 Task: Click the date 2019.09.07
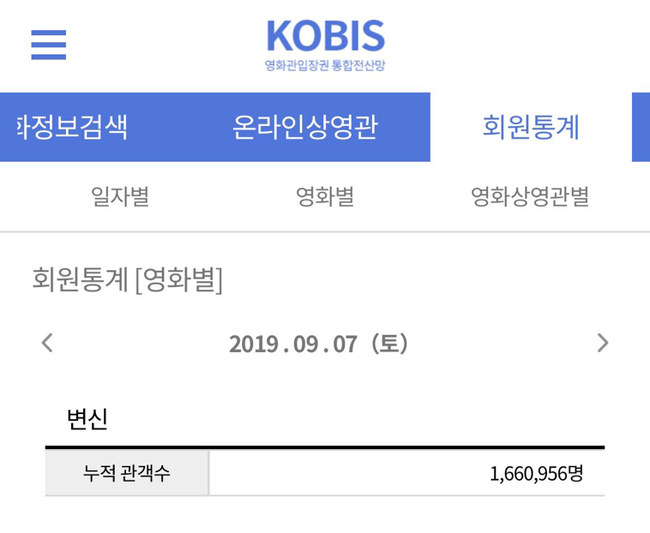pyautogui.click(x=291, y=344)
